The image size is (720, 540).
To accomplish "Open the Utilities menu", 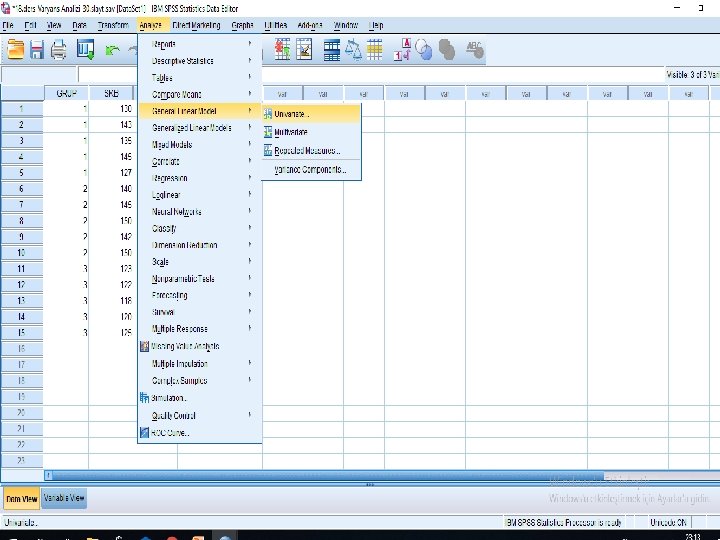I will pyautogui.click(x=276, y=25).
